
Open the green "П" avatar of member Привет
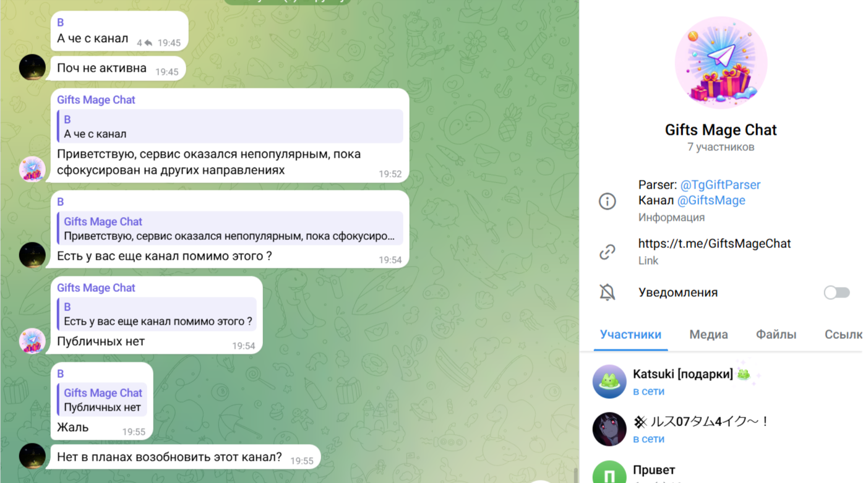(x=609, y=472)
